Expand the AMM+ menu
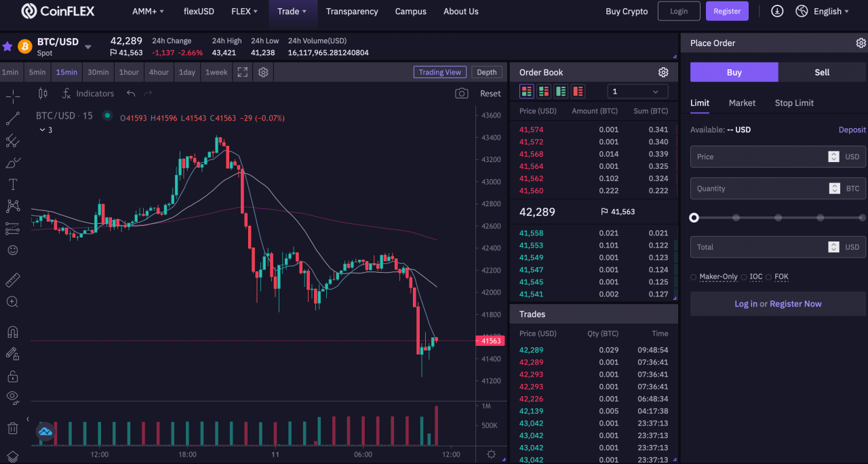 pos(149,12)
